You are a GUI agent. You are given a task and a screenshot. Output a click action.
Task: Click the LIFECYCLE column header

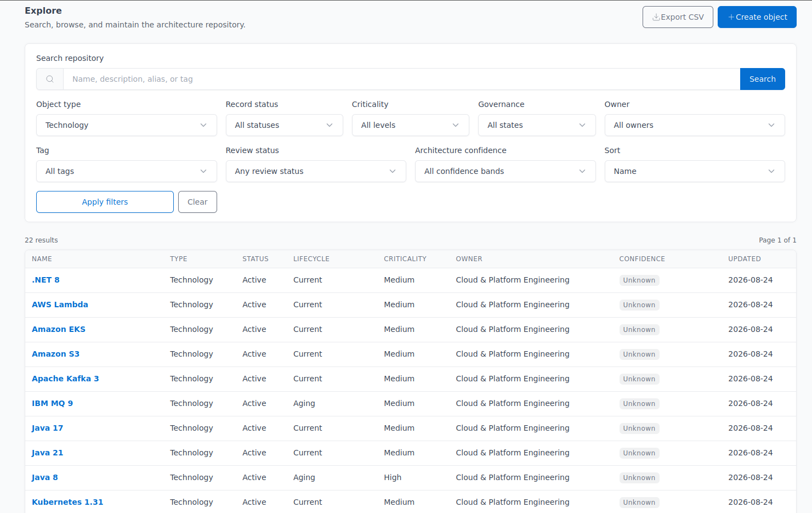(x=311, y=259)
